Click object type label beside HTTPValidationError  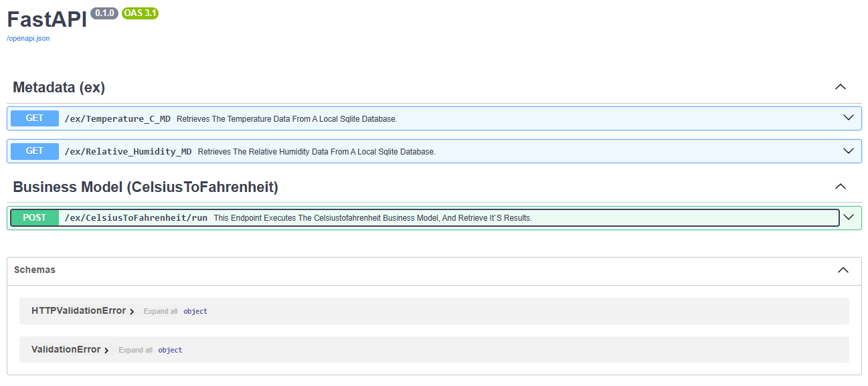[195, 311]
